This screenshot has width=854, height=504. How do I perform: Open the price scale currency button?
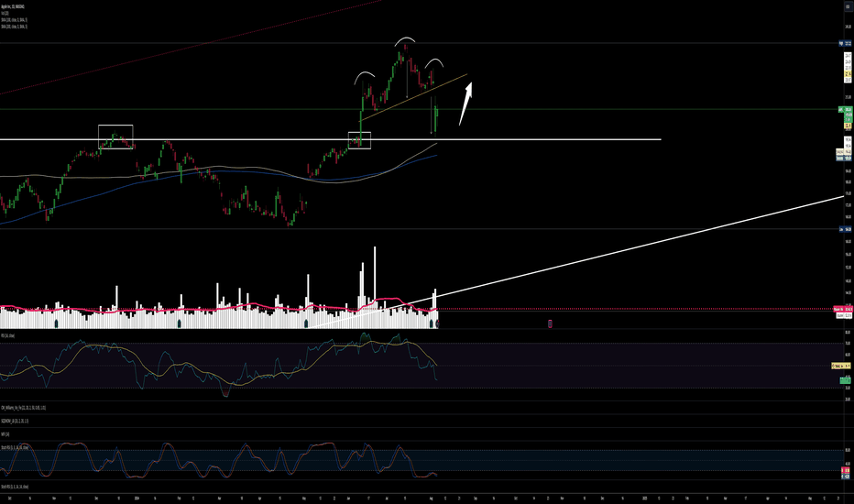pos(848,6)
